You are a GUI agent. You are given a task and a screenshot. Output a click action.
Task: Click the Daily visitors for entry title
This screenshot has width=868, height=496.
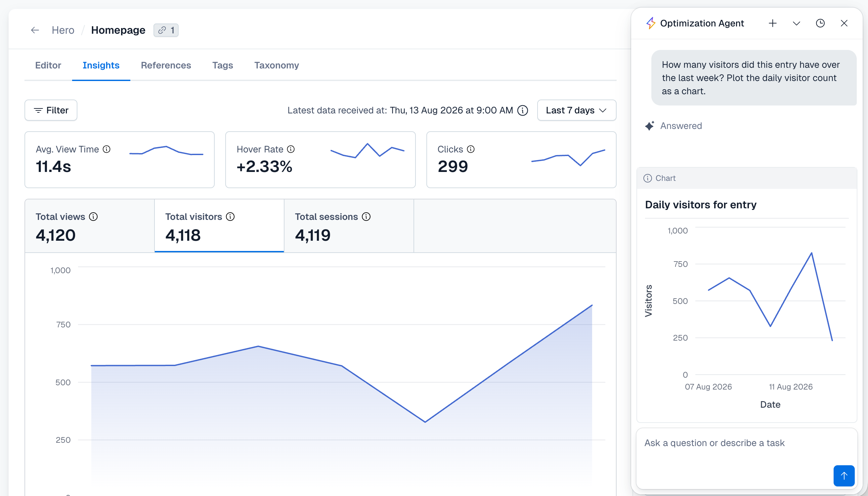point(701,205)
